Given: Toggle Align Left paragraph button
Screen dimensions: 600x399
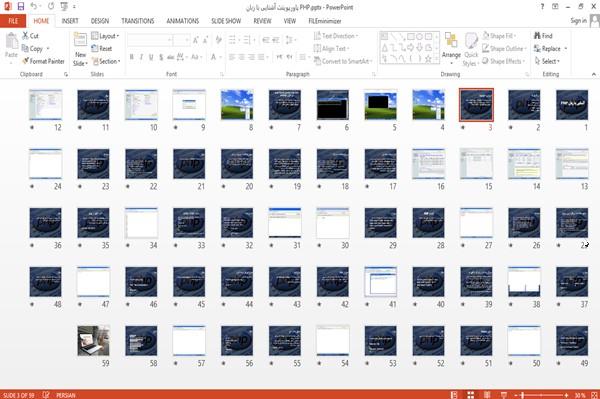Looking at the screenshot, I should coord(232,57).
